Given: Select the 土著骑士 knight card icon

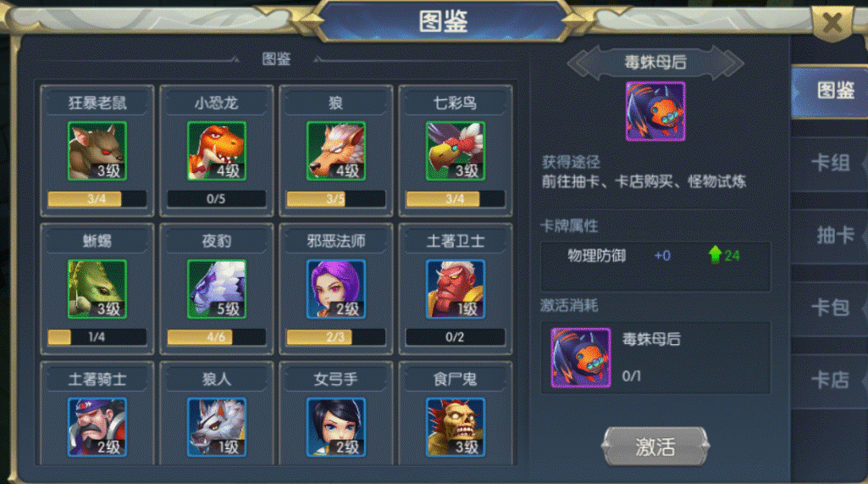Looking at the screenshot, I should click(97, 427).
